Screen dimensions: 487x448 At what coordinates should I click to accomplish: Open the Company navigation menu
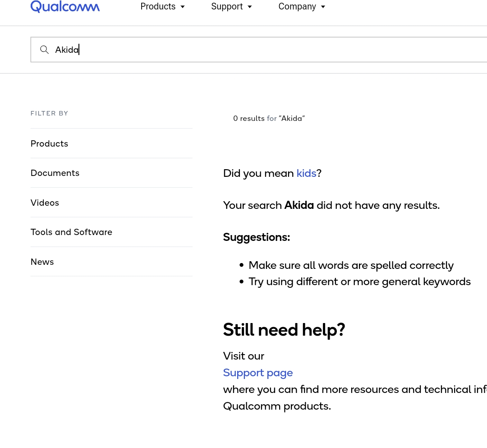pos(302,6)
